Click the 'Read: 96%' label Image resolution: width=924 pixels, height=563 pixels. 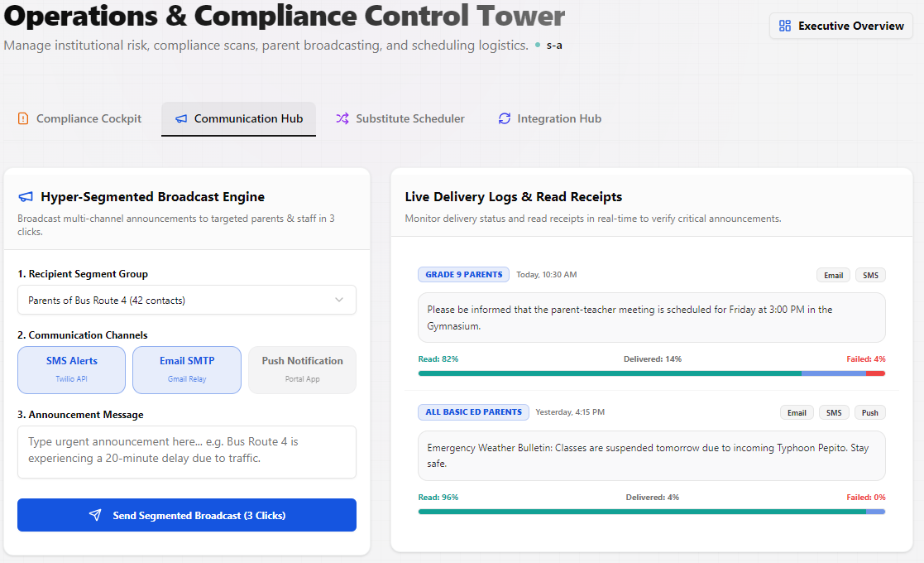point(438,498)
